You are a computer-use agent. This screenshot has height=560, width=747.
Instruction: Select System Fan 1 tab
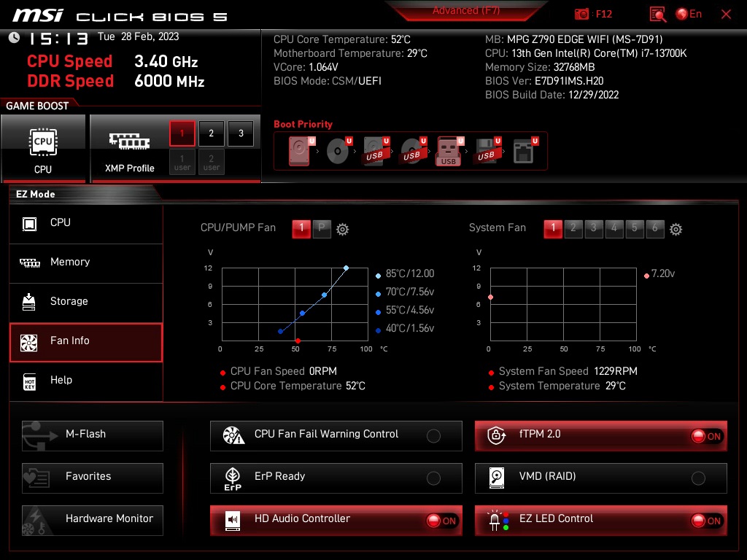(x=553, y=228)
